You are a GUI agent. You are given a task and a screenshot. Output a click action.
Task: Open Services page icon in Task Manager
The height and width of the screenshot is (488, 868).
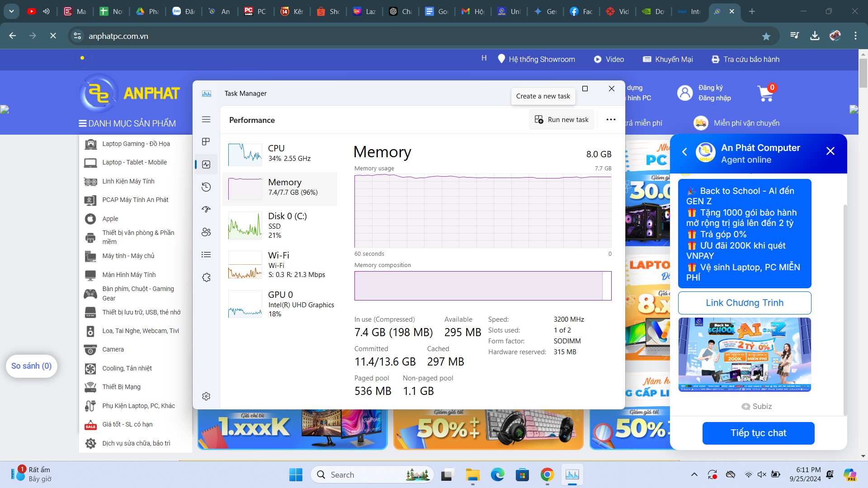[206, 277]
